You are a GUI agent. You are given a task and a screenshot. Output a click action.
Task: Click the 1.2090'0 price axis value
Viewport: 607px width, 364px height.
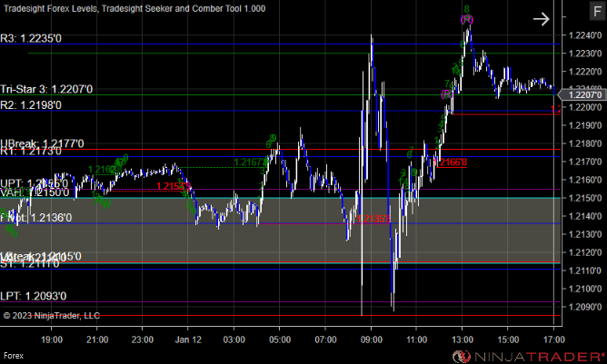tap(585, 307)
